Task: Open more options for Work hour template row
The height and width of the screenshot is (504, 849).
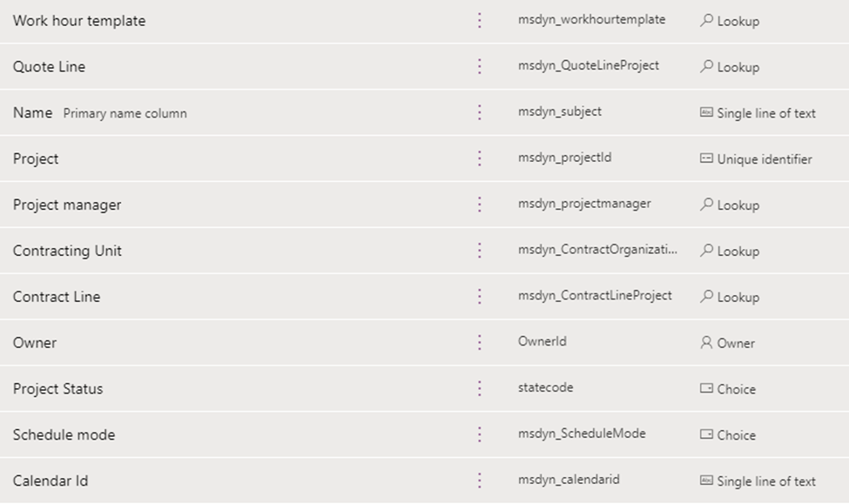Action: coord(480,20)
